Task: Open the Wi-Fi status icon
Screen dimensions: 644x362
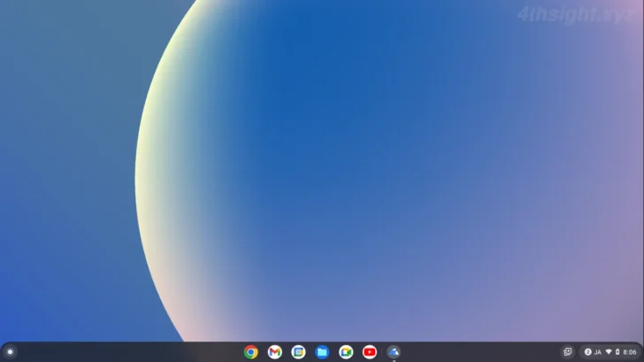Action: click(x=609, y=352)
